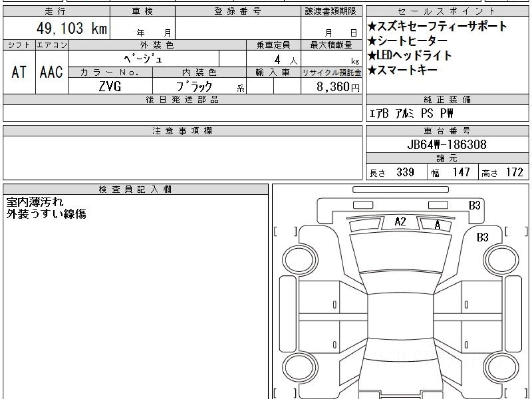The image size is (532, 399).
Task: Click the 譲渡書類期限 header
Action: (331, 12)
